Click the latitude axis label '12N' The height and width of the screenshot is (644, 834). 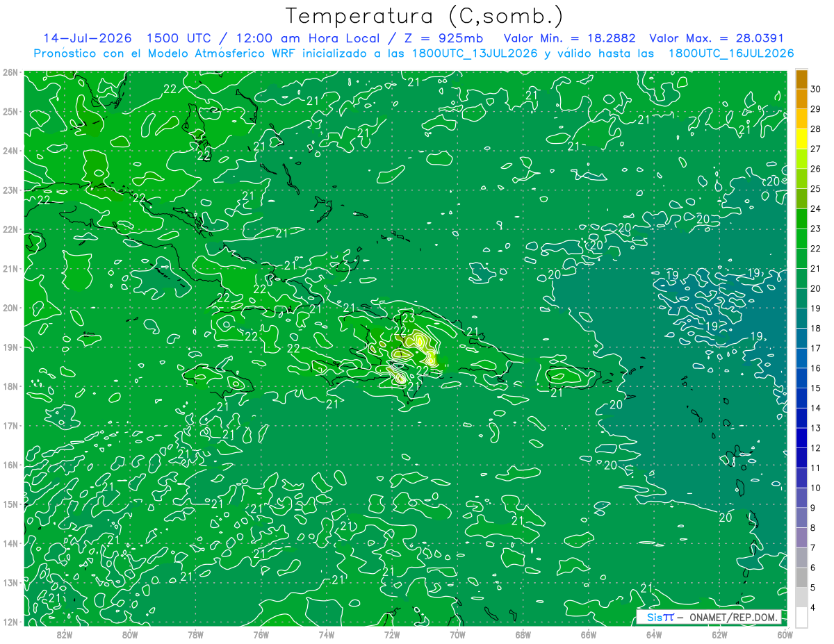click(x=10, y=622)
